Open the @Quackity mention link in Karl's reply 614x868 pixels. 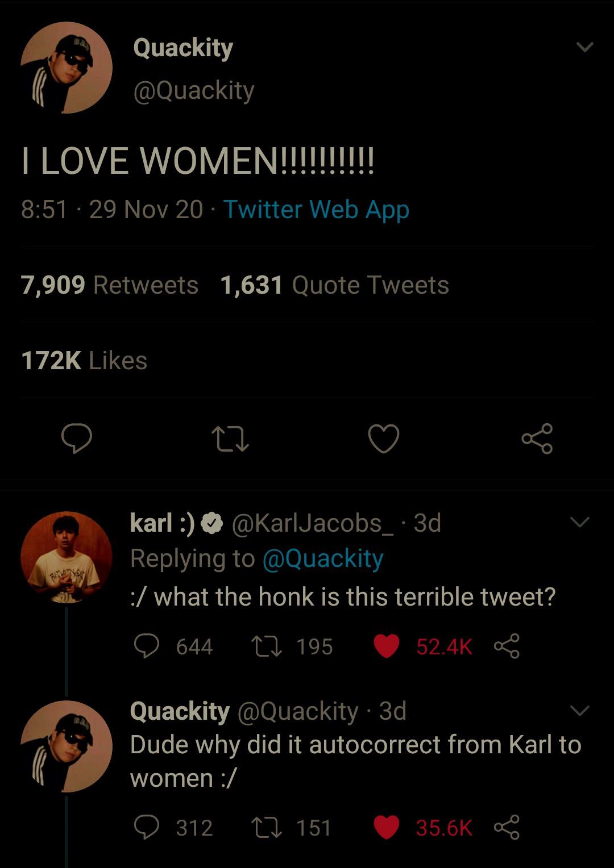[322, 559]
